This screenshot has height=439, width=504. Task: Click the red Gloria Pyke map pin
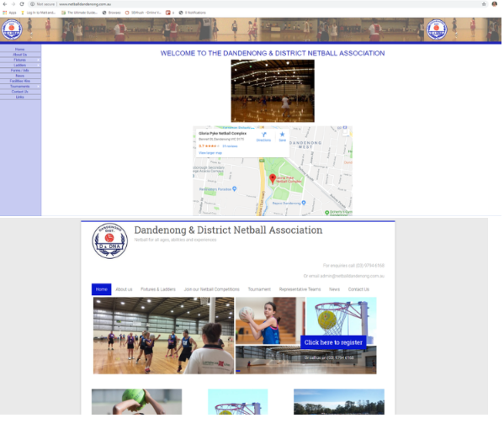273,178
